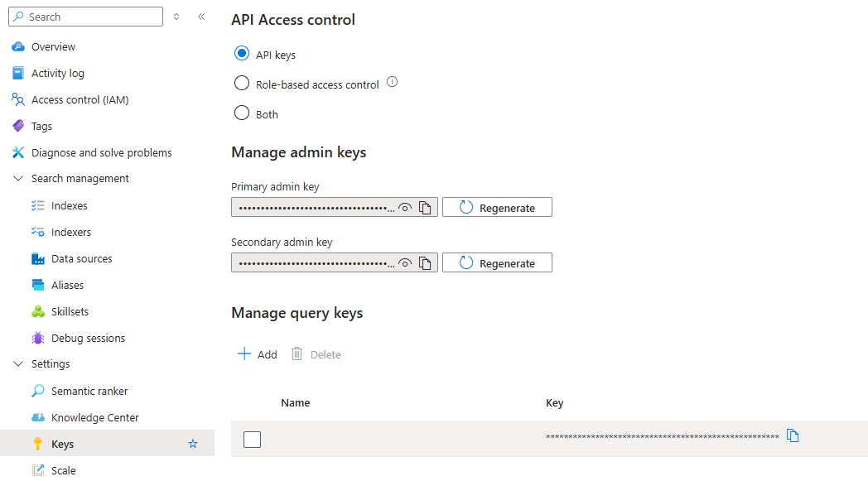Collapse the Search management section chevron
The height and width of the screenshot is (481, 868).
(x=18, y=178)
